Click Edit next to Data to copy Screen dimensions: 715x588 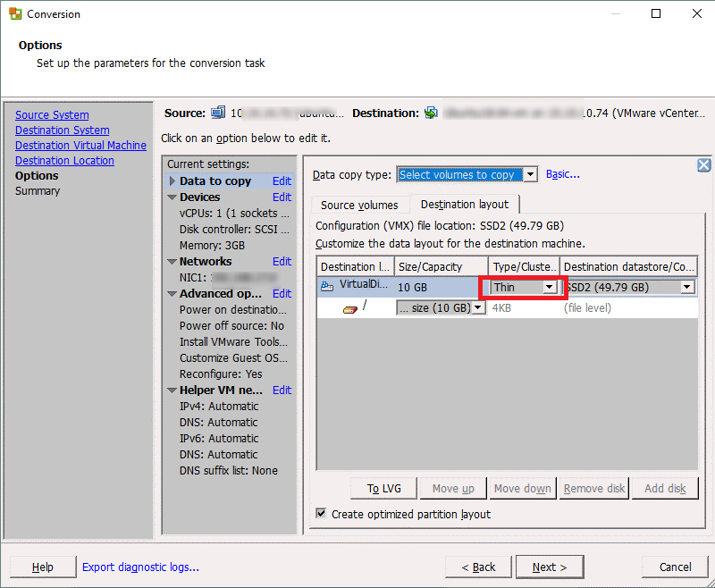tap(282, 181)
